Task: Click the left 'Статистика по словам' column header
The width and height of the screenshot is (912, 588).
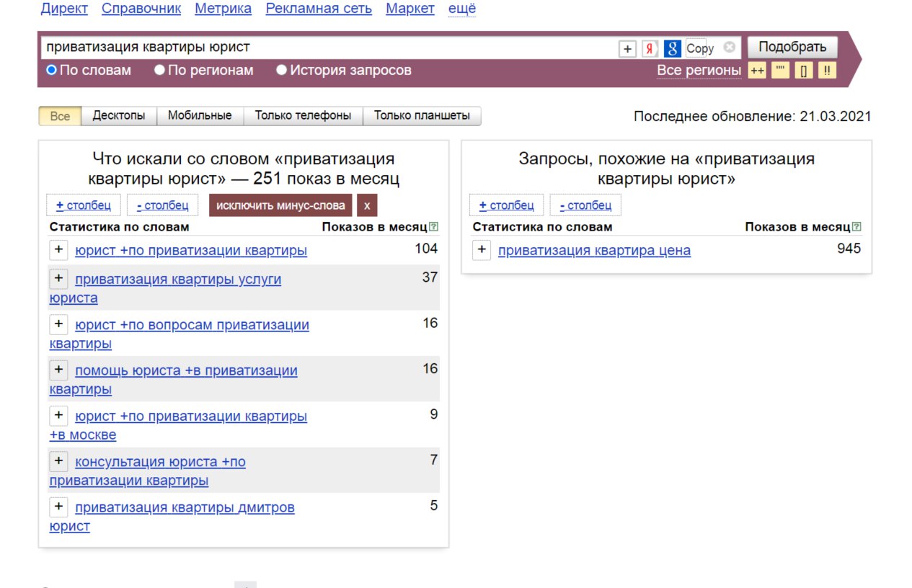Action: click(x=119, y=227)
